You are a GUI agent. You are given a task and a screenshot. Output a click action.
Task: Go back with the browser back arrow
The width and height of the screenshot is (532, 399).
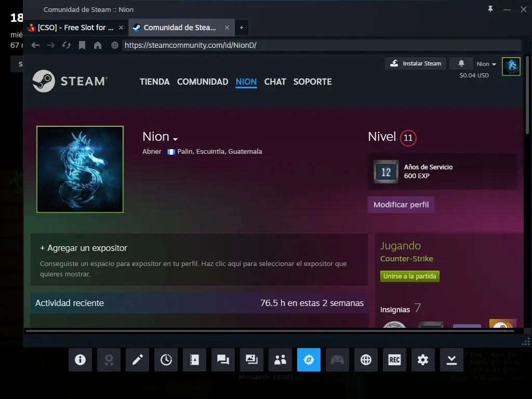click(x=36, y=45)
